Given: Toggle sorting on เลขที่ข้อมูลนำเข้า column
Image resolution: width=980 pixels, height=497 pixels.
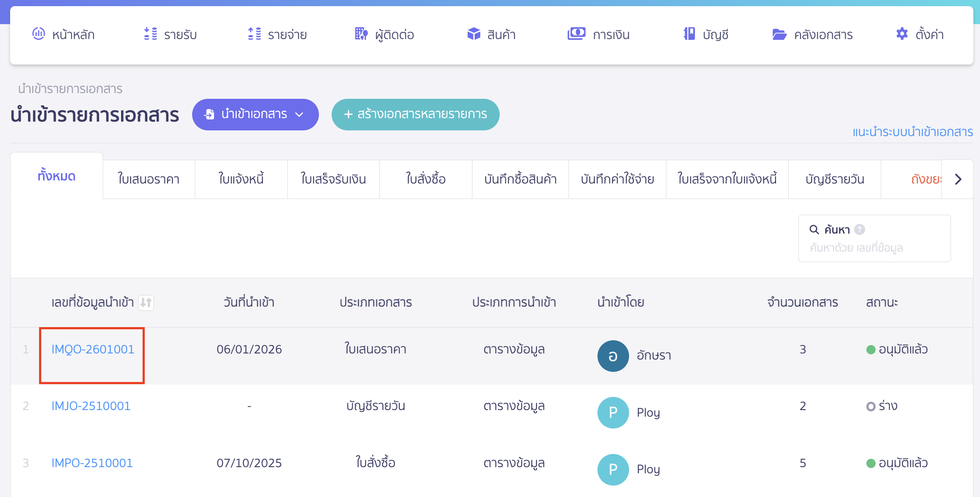Looking at the screenshot, I should pyautogui.click(x=147, y=303).
